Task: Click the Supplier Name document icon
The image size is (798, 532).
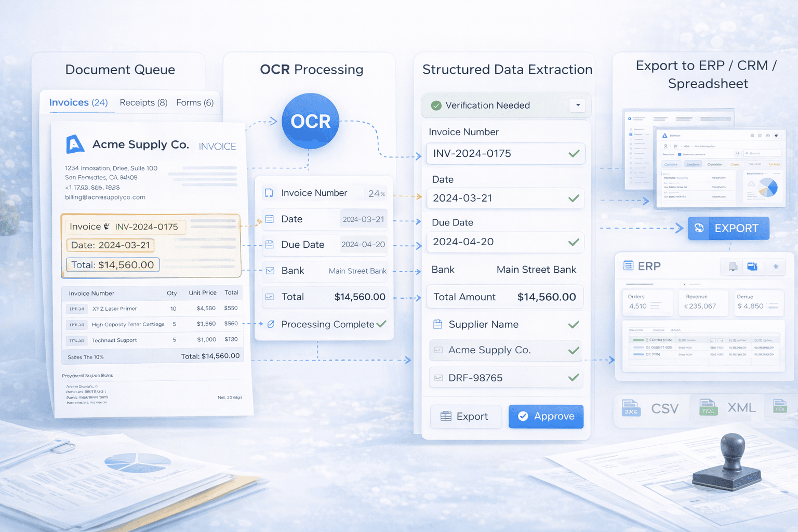Action: 438,324
